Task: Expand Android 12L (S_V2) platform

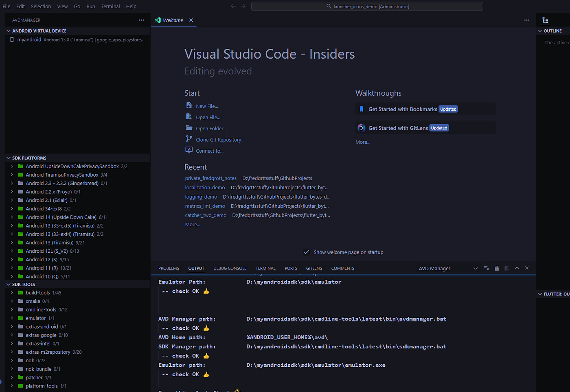Action: click(12, 251)
